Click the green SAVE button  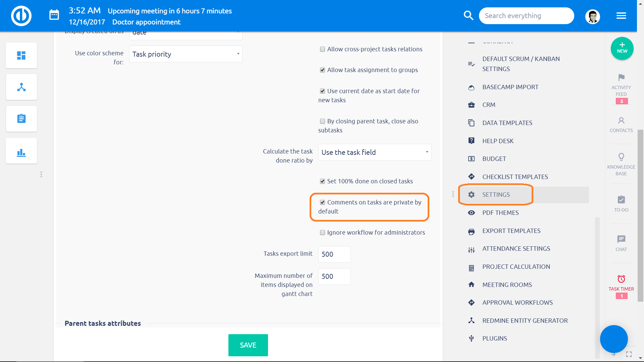[x=248, y=345]
